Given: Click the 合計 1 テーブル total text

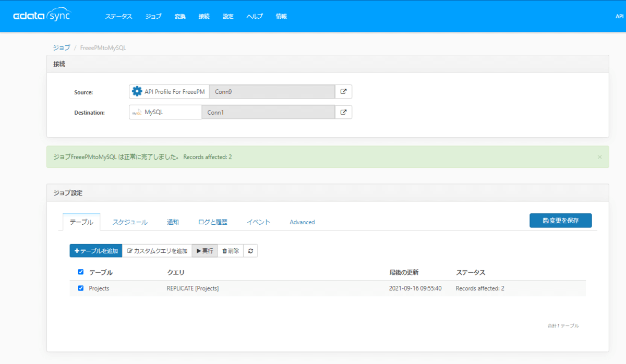Looking at the screenshot, I should (563, 325).
